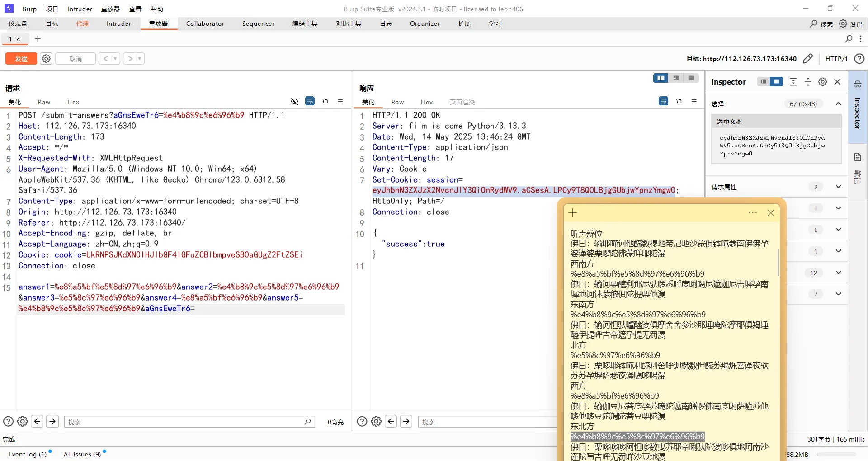Toggle \n display in the request pane

pyautogui.click(x=325, y=101)
